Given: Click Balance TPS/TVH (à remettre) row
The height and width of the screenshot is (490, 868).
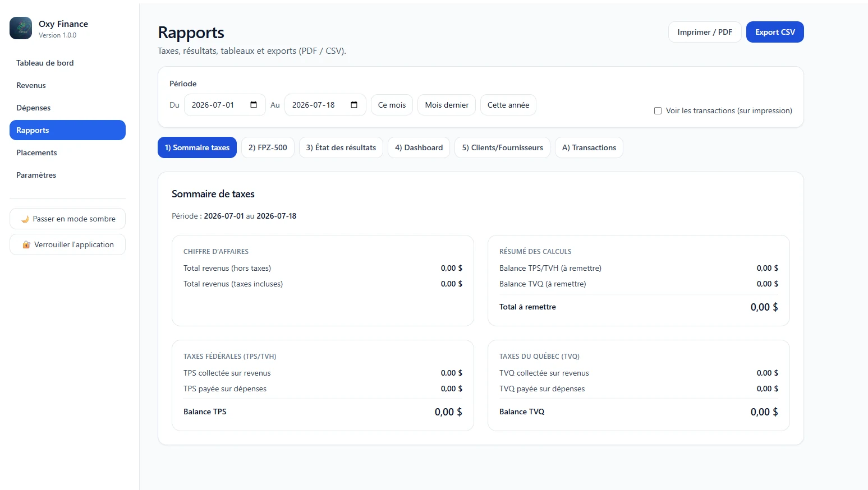Looking at the screenshot, I should (x=639, y=268).
